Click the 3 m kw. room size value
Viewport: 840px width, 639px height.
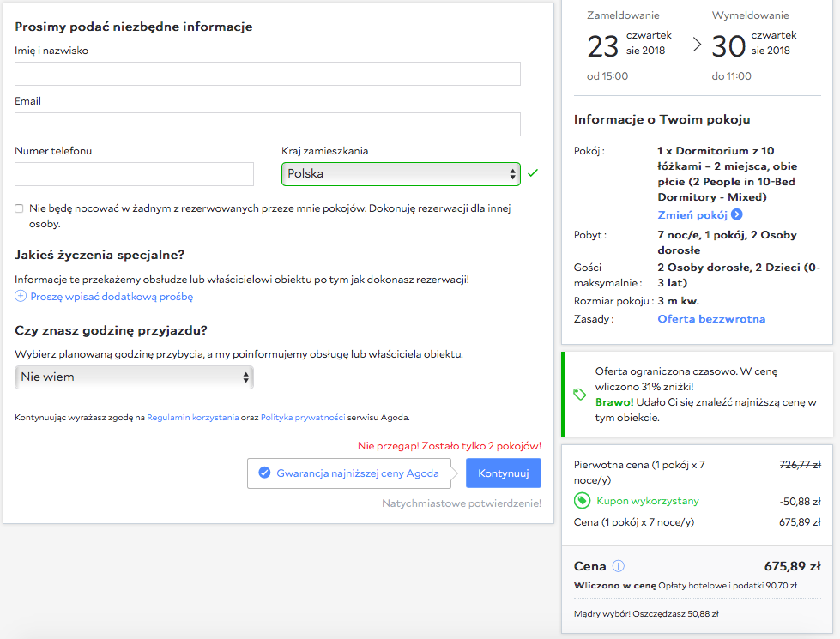point(678,301)
